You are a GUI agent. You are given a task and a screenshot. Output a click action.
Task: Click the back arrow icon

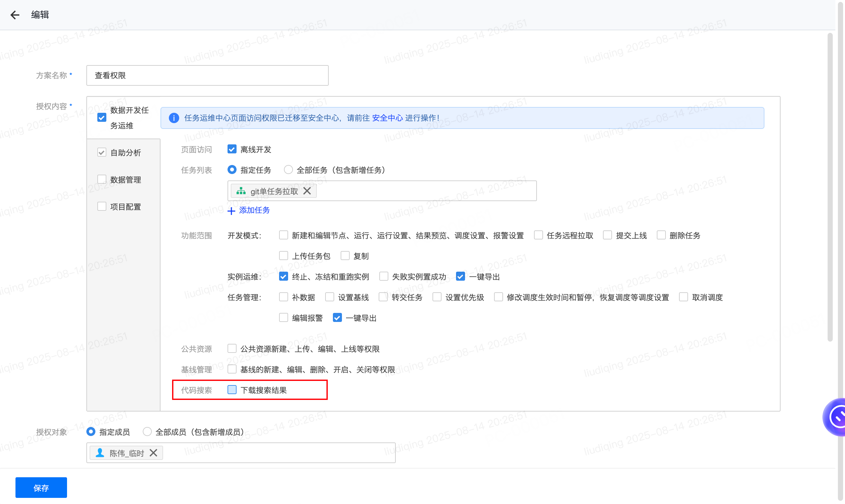click(x=15, y=15)
